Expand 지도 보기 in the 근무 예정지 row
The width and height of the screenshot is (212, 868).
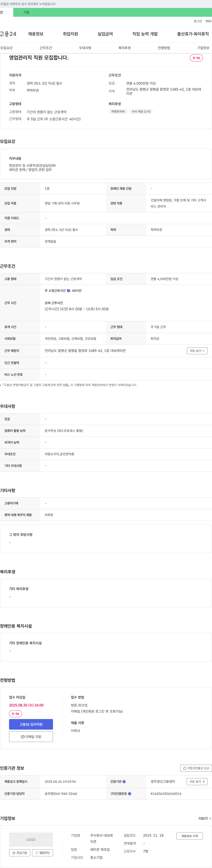click(197, 351)
